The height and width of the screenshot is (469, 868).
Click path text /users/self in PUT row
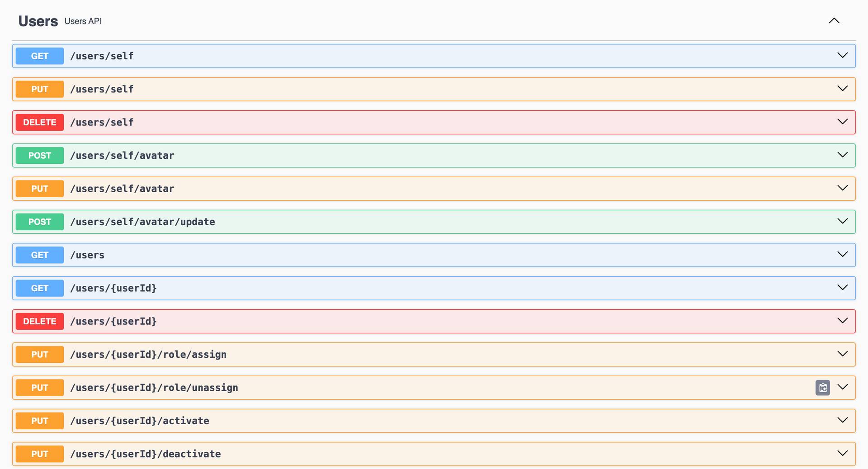coord(102,89)
